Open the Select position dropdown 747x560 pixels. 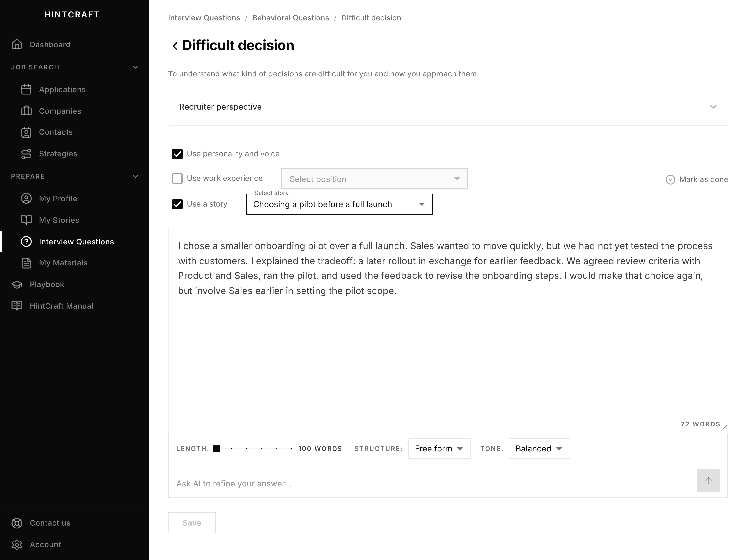point(374,178)
